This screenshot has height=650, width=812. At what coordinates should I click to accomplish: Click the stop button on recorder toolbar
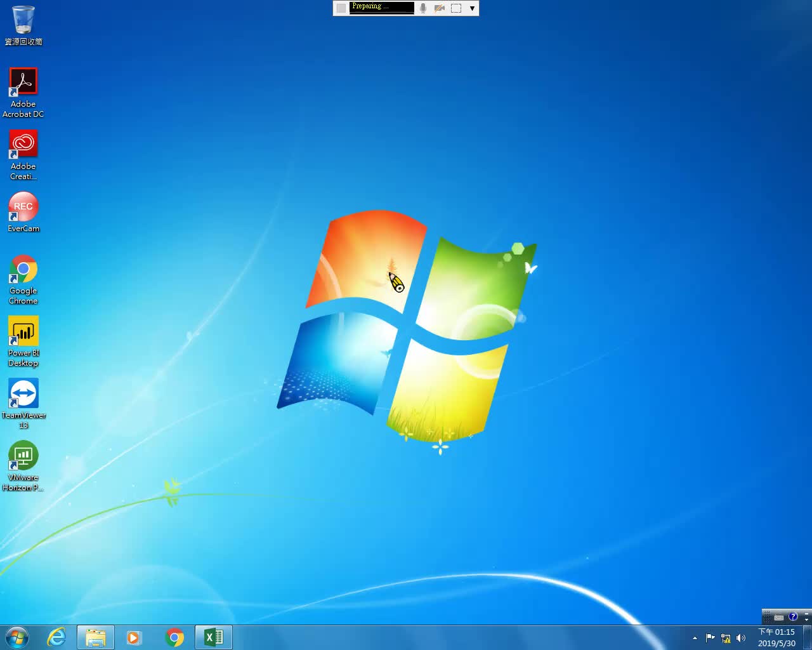[x=341, y=8]
